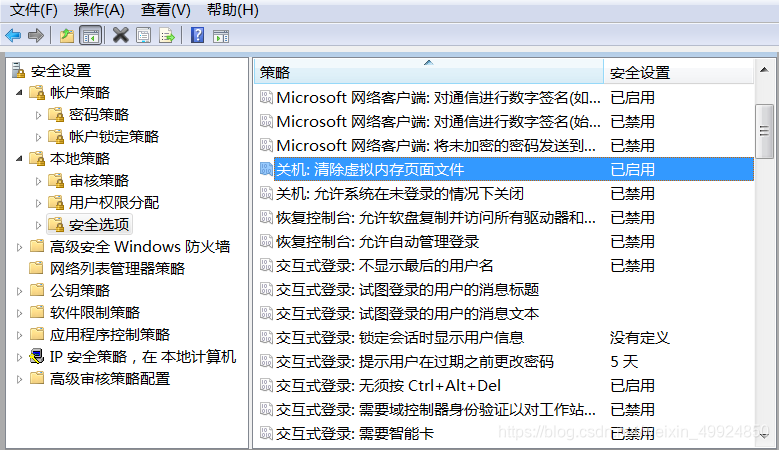
Task: Click the Export list toolbar icon
Action: [167, 36]
